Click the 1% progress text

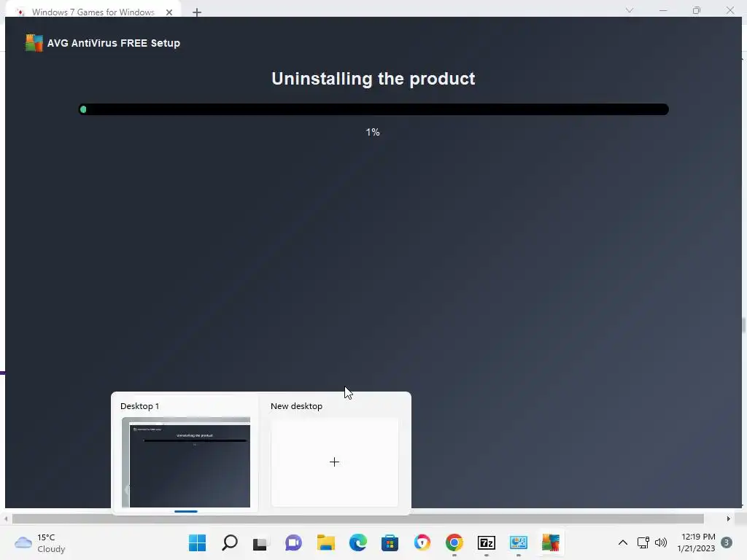(x=373, y=133)
